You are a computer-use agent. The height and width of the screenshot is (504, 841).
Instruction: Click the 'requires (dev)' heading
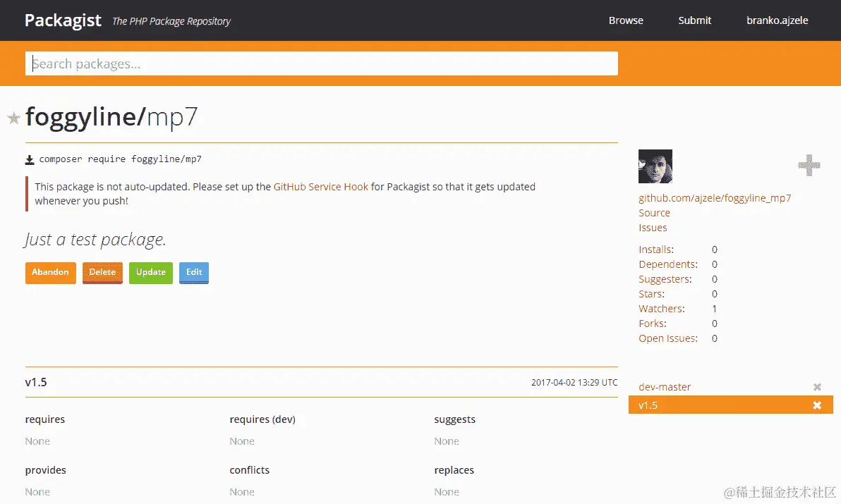[x=262, y=419]
